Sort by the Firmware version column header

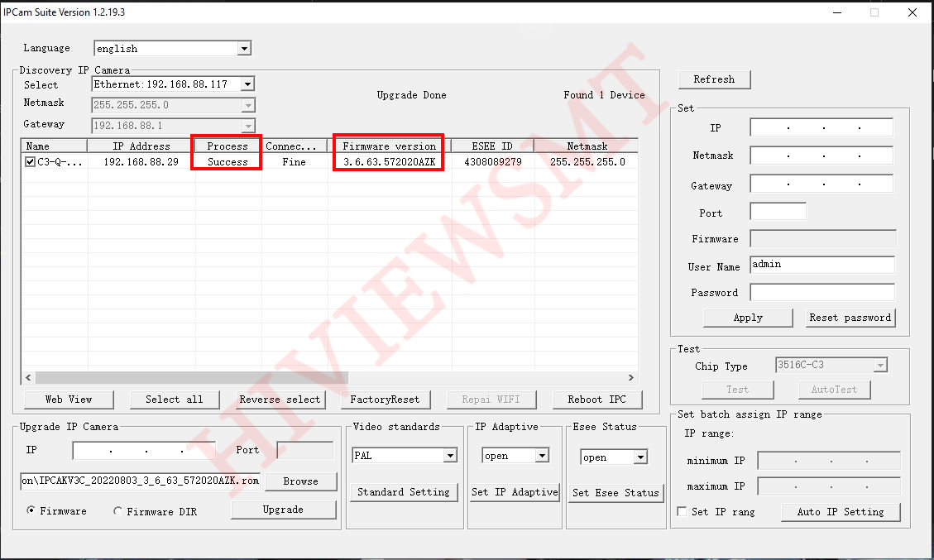(389, 146)
